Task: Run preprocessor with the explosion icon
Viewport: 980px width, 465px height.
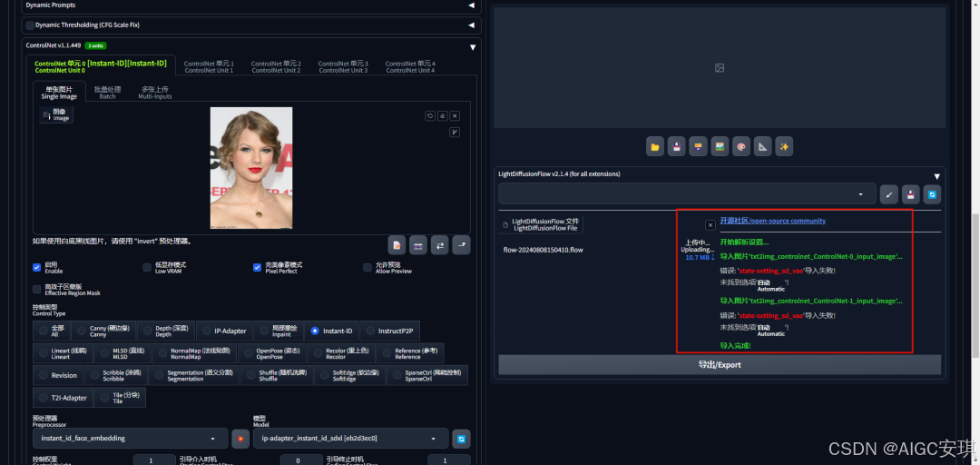Action: coord(240,438)
